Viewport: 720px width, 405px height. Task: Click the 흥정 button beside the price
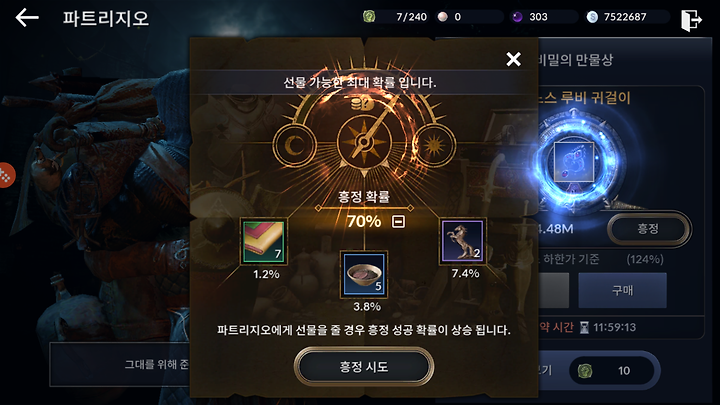click(x=648, y=228)
